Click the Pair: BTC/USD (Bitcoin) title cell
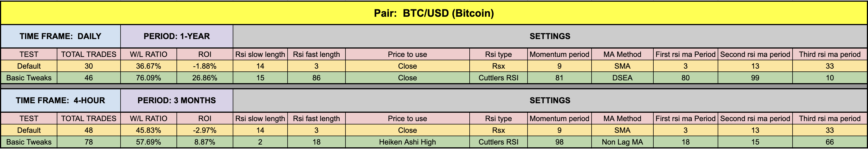The width and height of the screenshot is (868, 149). tap(434, 13)
